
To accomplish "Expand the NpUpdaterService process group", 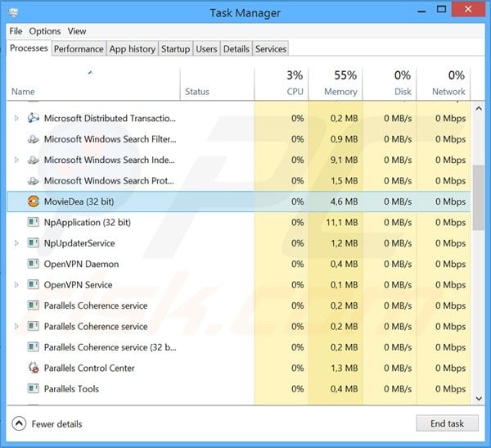I will click(16, 243).
